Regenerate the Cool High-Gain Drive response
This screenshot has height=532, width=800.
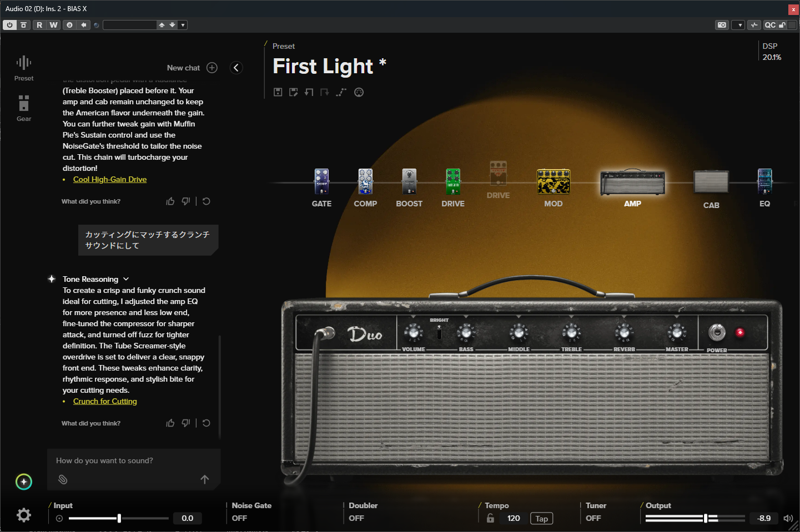[206, 201]
